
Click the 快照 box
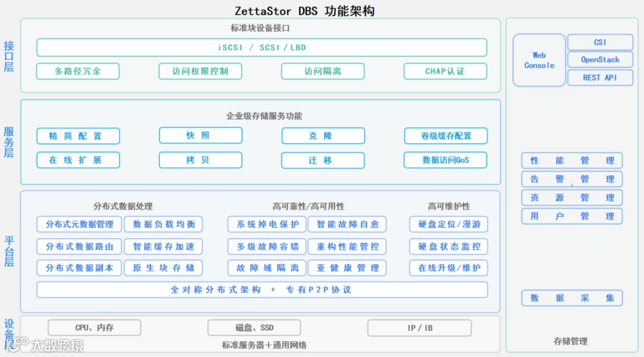pyautogui.click(x=200, y=136)
